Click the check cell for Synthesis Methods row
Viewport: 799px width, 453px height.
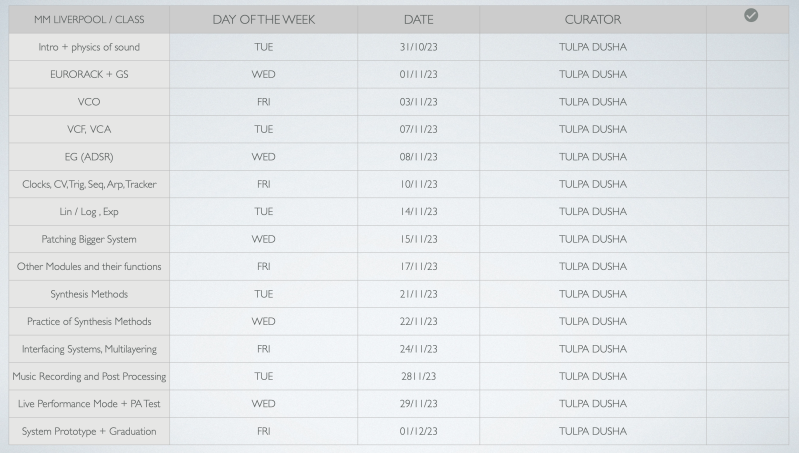[x=750, y=294]
